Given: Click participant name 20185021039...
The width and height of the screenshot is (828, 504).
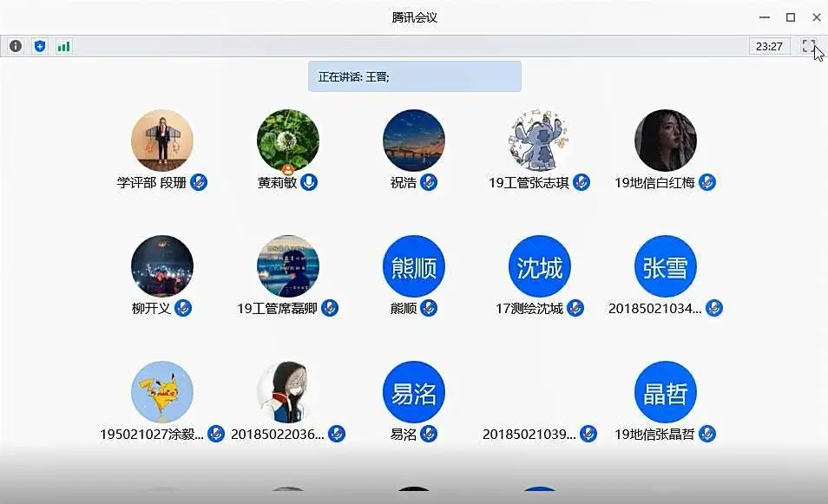Looking at the screenshot, I should pyautogui.click(x=529, y=435).
